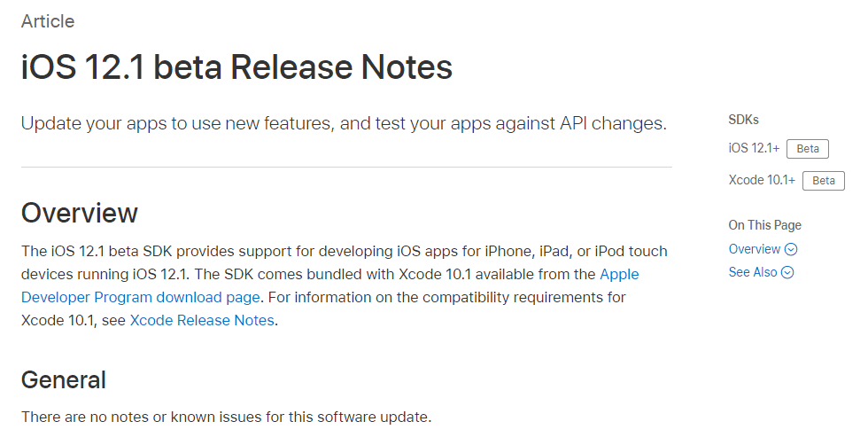Jump to See Also in On This Page
The width and height of the screenshot is (868, 445).
coord(753,272)
